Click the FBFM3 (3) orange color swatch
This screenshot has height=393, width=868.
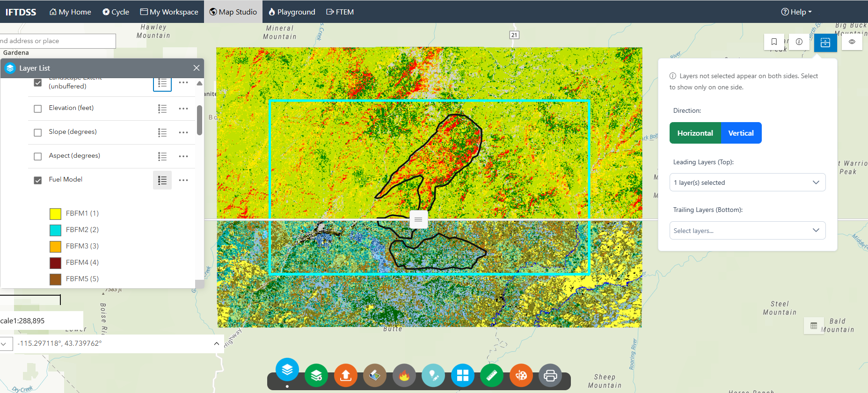pyautogui.click(x=55, y=247)
